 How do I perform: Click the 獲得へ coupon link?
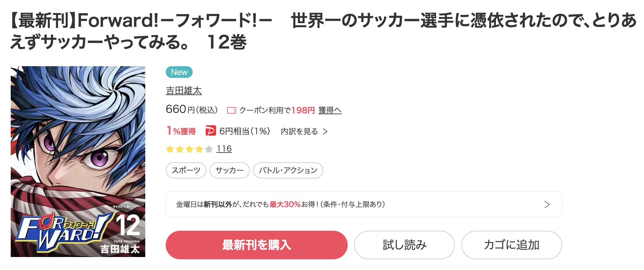point(330,110)
